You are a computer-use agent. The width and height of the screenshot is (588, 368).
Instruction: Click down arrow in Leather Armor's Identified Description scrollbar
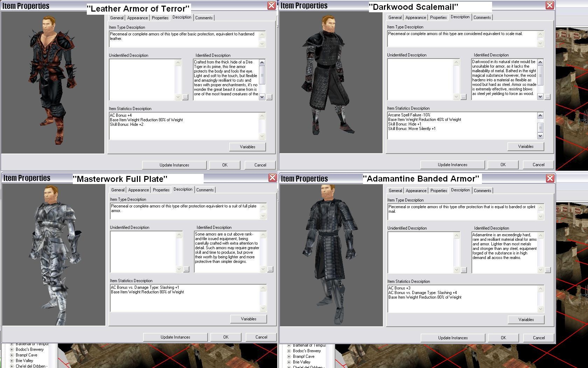click(x=262, y=97)
